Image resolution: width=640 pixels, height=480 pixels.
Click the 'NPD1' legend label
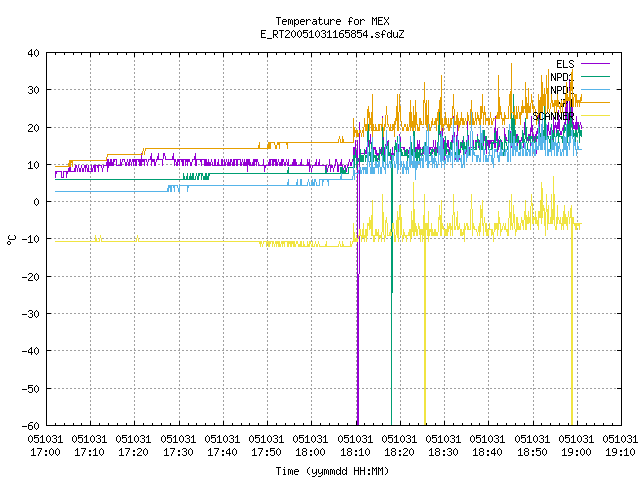(x=562, y=77)
